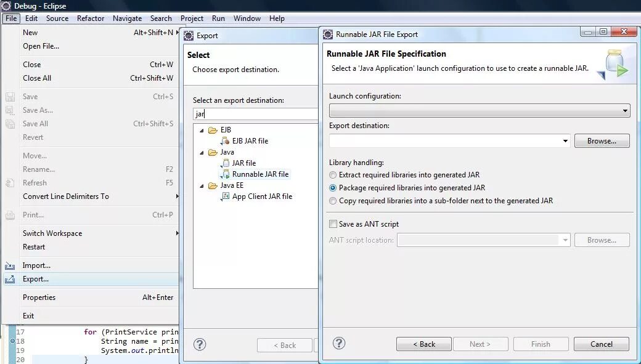Open Export destination dropdown arrow
The width and height of the screenshot is (641, 364).
point(565,141)
